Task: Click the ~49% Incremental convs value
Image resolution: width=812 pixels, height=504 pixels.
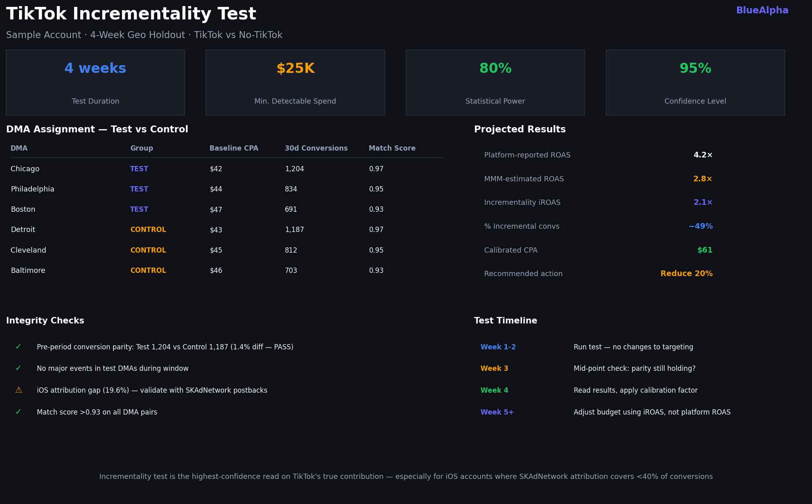Action: point(701,226)
